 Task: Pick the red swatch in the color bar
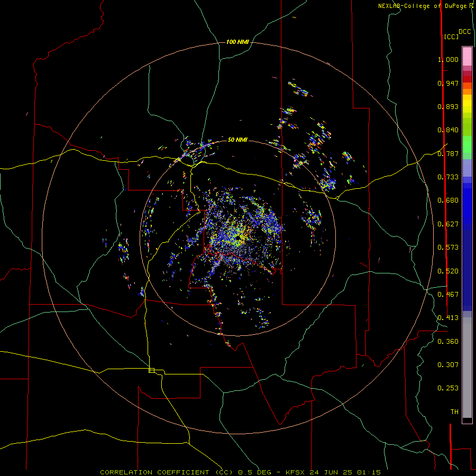(x=467, y=79)
